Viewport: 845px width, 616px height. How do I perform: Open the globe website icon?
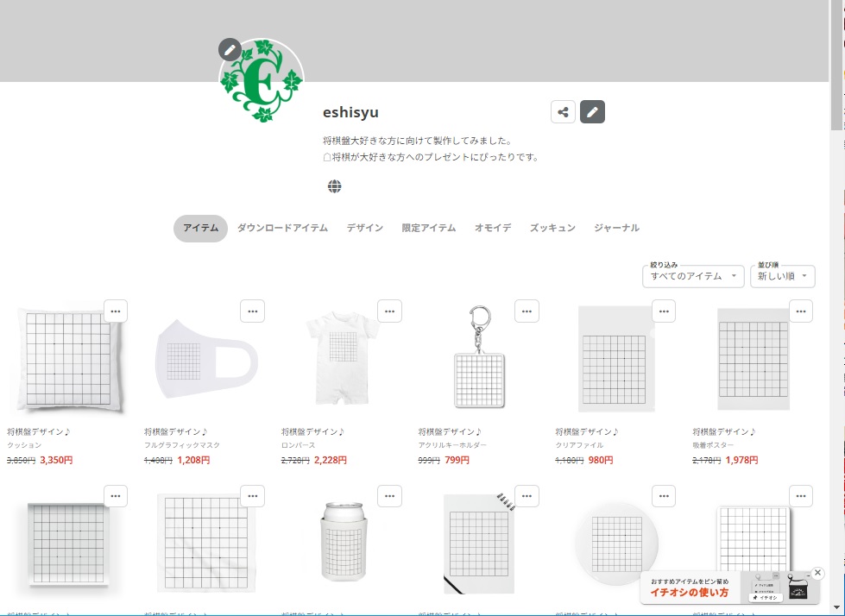click(334, 186)
